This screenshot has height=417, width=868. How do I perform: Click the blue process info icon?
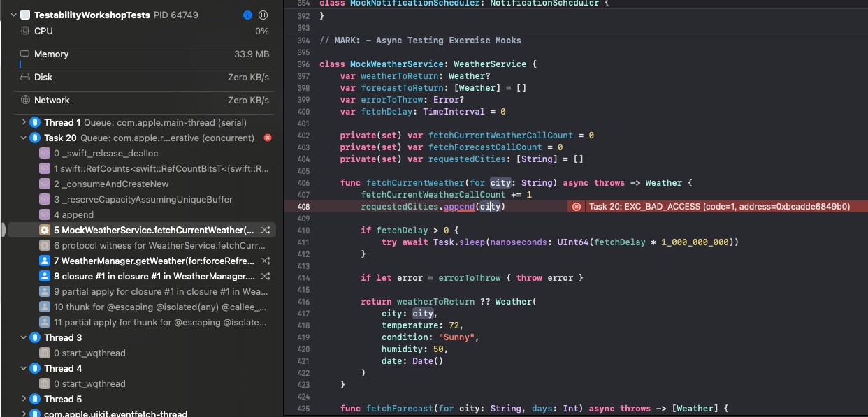247,15
